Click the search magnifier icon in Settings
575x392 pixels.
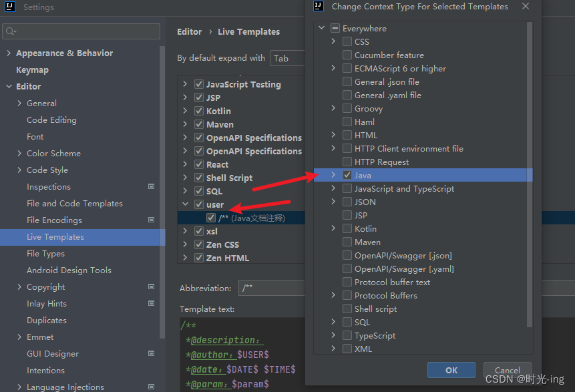11,31
